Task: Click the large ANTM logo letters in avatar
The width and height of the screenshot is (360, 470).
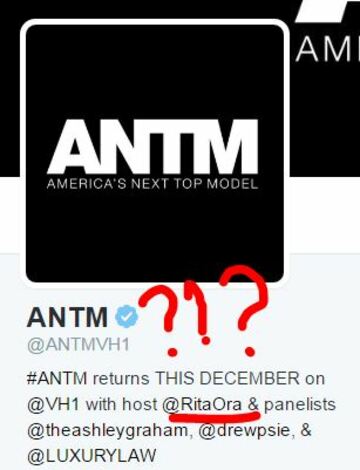Action: click(153, 147)
